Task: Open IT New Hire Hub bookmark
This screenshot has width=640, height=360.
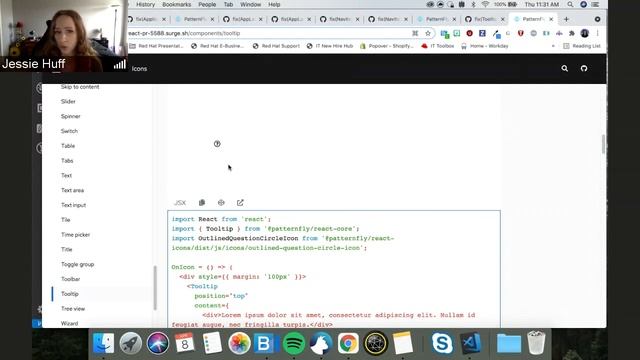Action: click(x=330, y=46)
